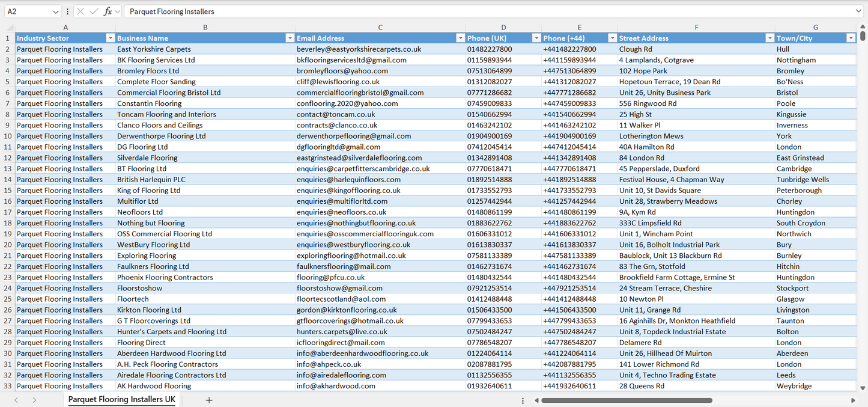The image size is (868, 407).
Task: Click the floortecscotland@aol.com cell
Action: 380,299
